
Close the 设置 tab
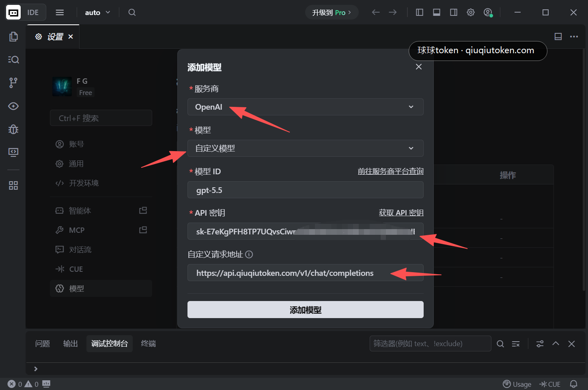pyautogui.click(x=71, y=37)
